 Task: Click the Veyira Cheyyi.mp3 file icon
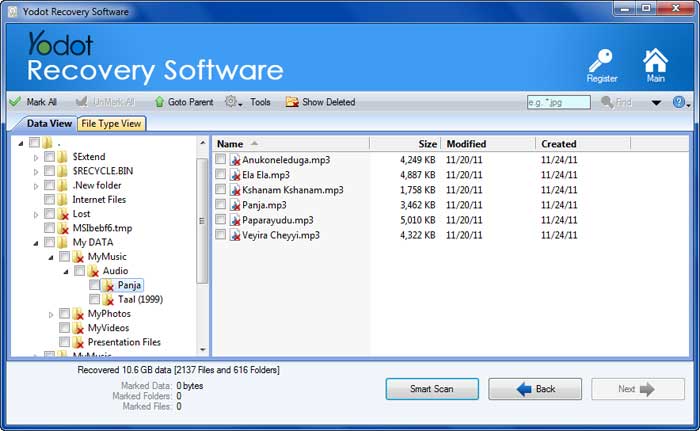pos(235,235)
